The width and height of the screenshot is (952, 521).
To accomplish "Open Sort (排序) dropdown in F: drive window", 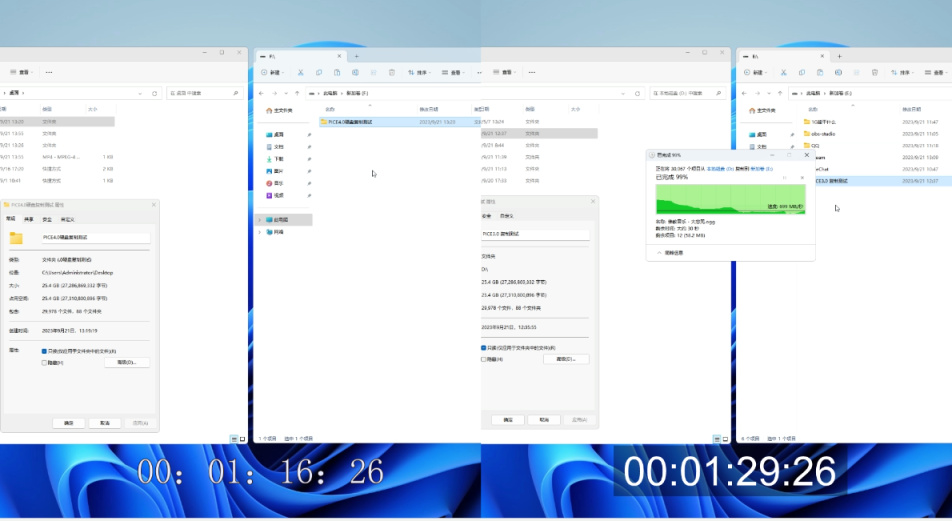I will pos(419,72).
